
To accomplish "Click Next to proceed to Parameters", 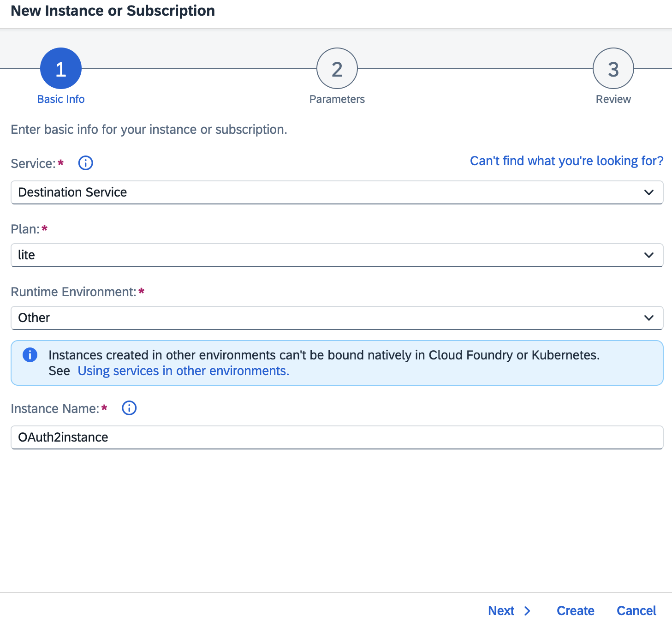I will (501, 610).
